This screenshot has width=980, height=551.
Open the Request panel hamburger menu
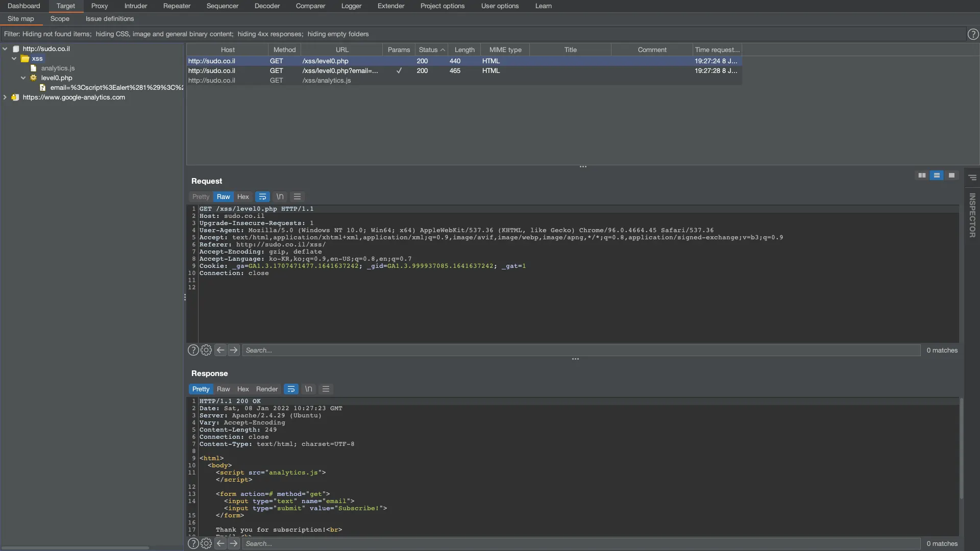coord(297,197)
